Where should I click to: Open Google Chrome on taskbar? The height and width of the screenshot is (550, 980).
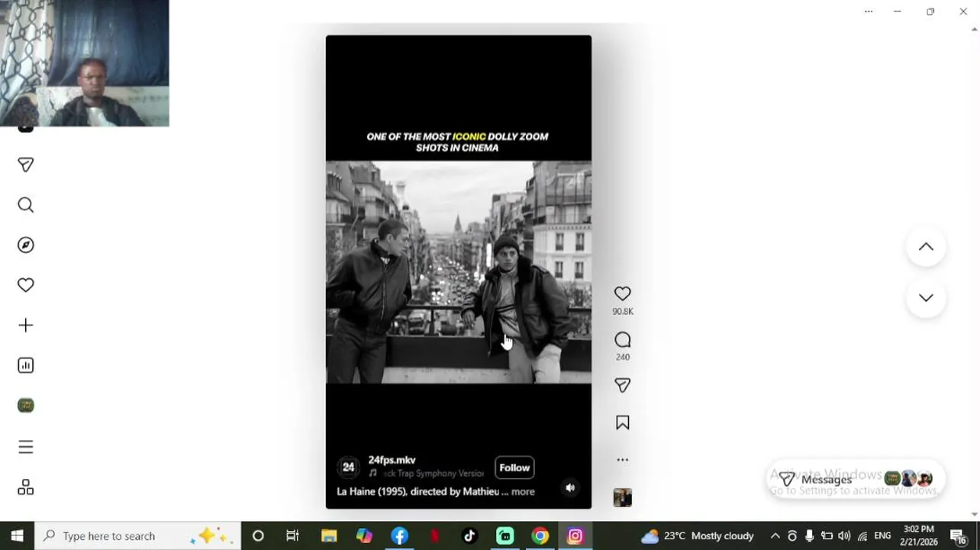click(x=540, y=535)
